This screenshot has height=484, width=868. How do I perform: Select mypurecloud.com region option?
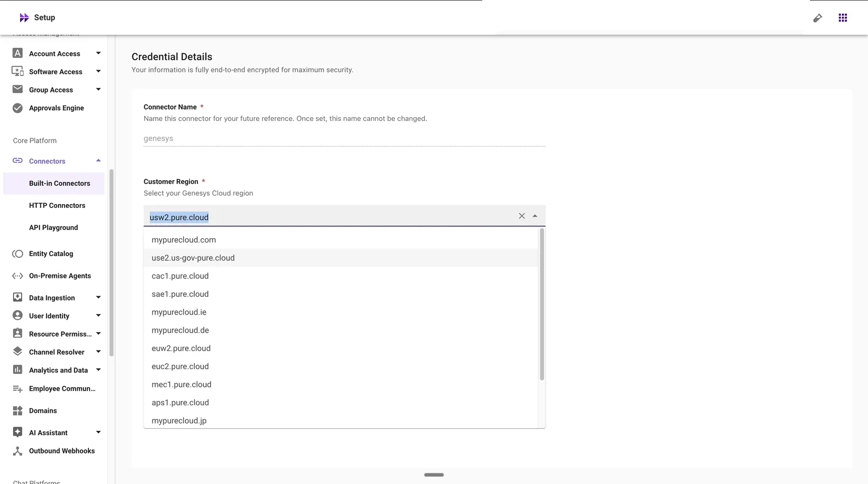(x=341, y=240)
